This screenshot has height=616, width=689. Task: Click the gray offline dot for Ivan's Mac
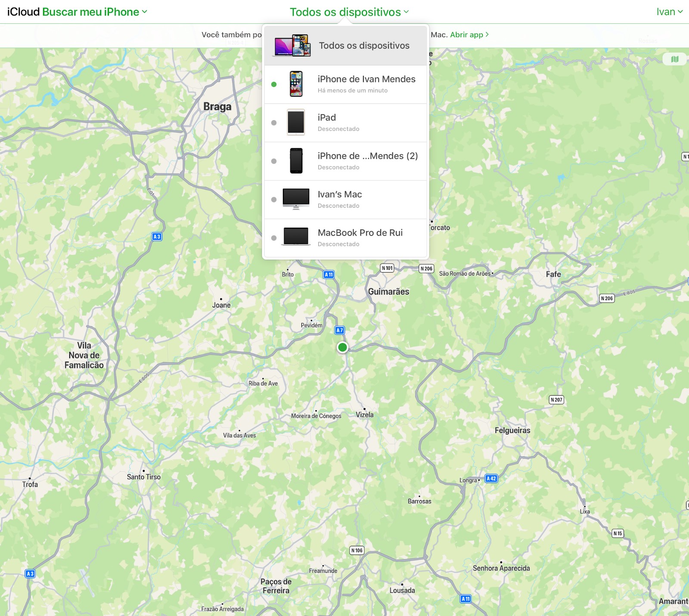[x=274, y=199]
